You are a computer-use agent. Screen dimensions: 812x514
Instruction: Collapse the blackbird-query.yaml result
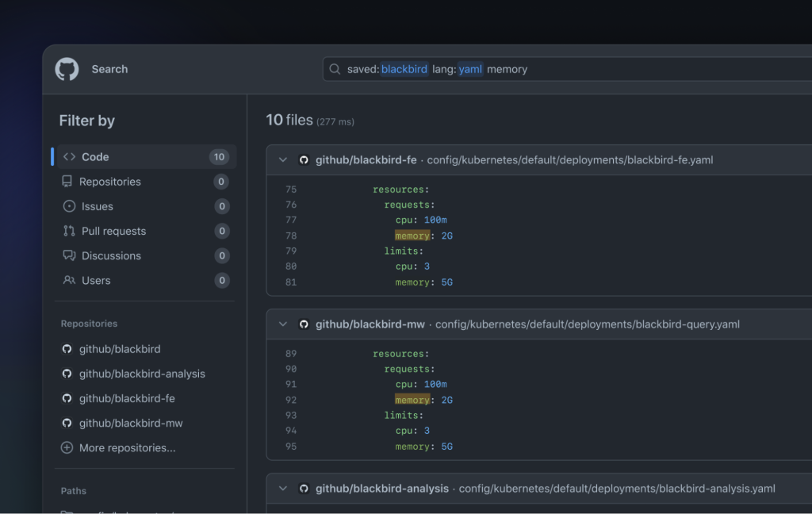282,324
